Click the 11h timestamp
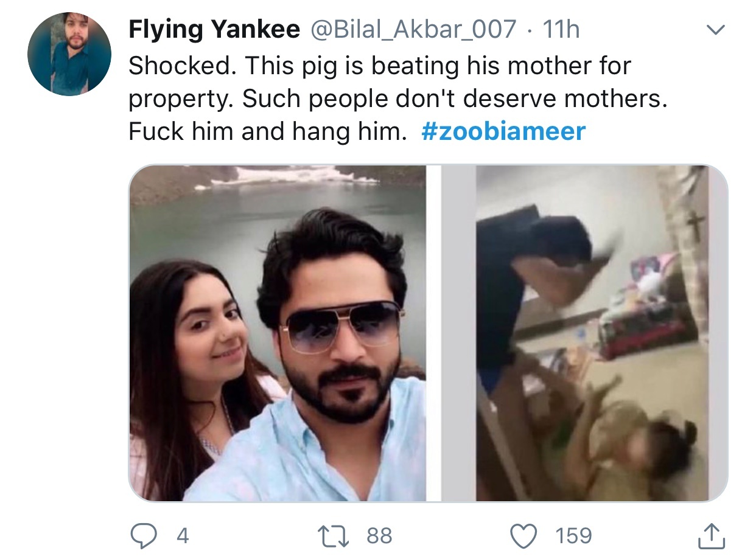Viewport: 756px width, 559px height. (561, 29)
